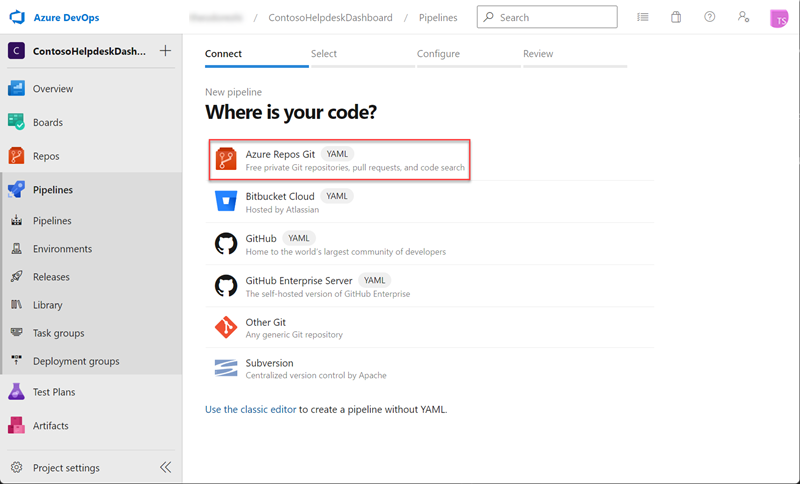This screenshot has height=484, width=800.
Task: Click the Task groups icon
Action: (17, 332)
